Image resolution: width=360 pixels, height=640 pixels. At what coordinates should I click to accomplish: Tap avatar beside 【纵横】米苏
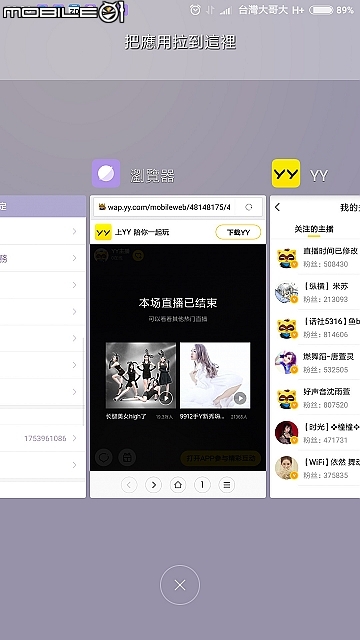point(287,293)
